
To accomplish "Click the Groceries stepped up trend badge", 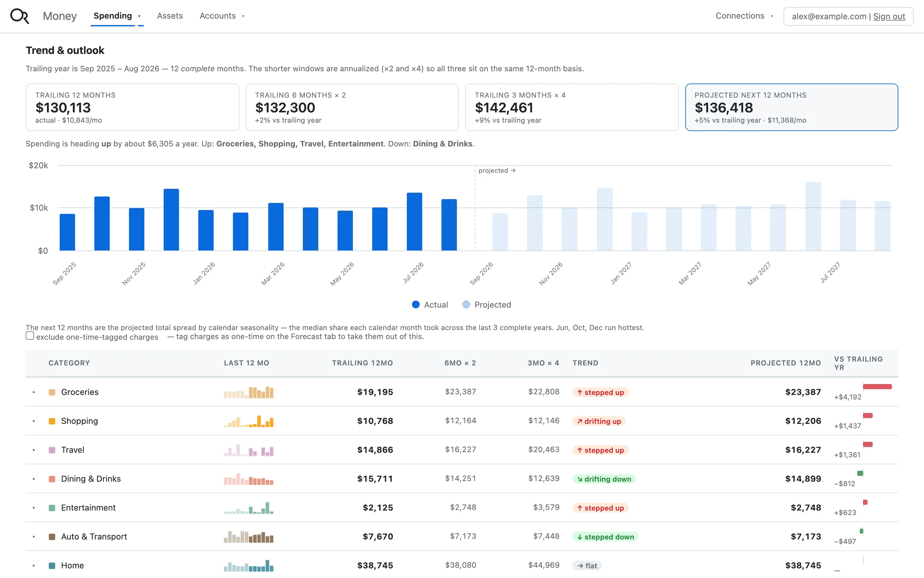I will pos(600,392).
